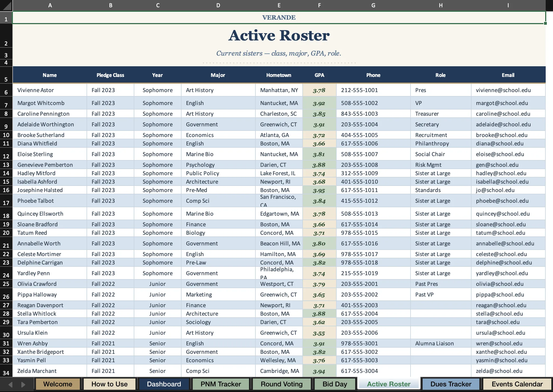
Task: Click the Pledge Class column header cell
Action: tap(110, 75)
